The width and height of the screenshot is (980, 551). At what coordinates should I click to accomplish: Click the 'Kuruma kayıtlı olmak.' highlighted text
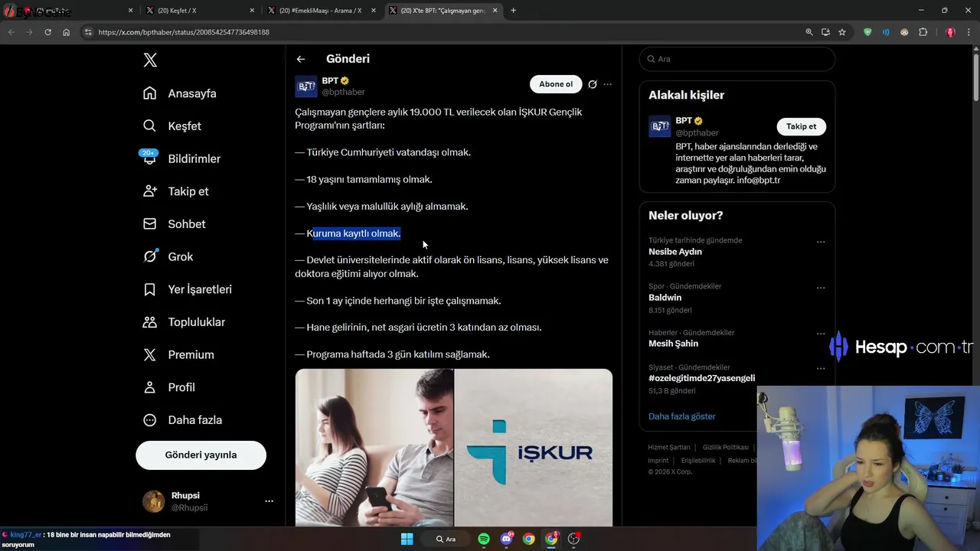coord(354,233)
